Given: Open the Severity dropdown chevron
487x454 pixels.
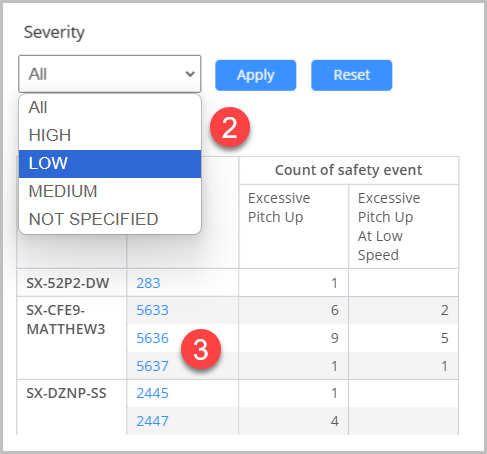Looking at the screenshot, I should pyautogui.click(x=190, y=74).
